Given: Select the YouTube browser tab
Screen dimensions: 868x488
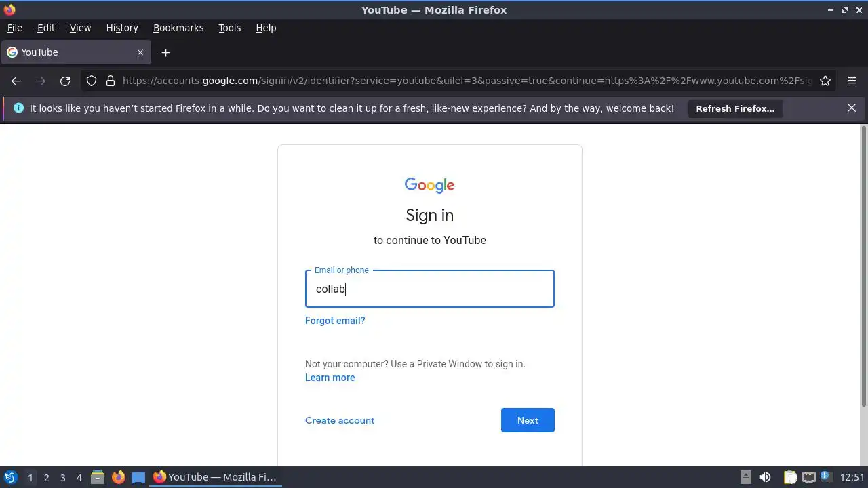Looking at the screenshot, I should point(75,52).
